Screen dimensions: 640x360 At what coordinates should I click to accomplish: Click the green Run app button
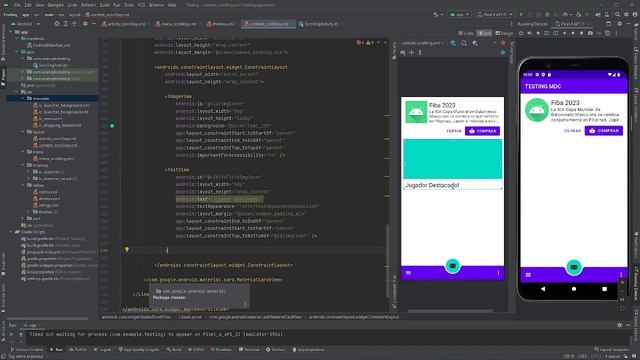521,14
